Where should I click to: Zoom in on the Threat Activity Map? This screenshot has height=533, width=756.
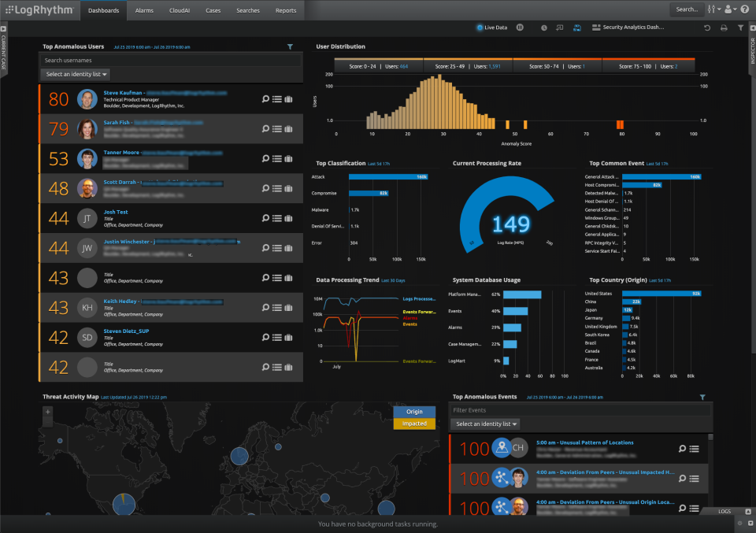47,412
